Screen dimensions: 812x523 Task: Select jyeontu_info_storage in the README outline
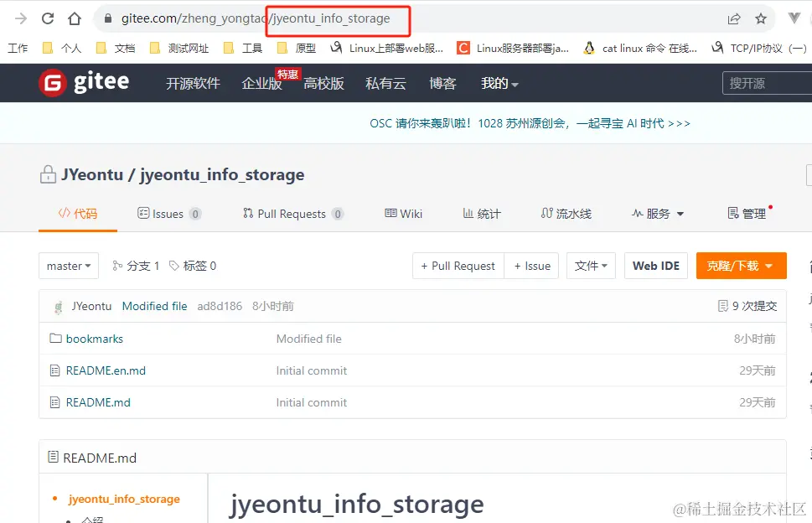coord(124,499)
